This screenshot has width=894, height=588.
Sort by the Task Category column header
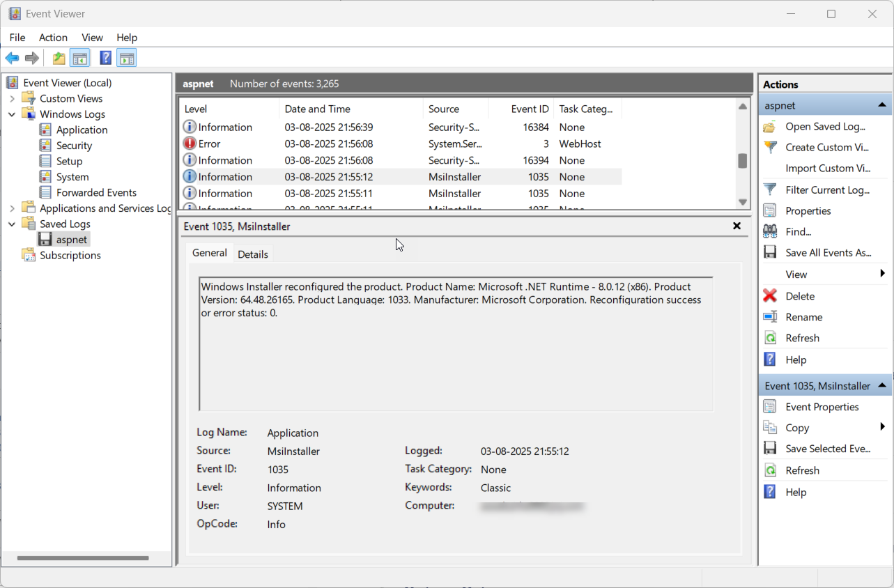pos(587,109)
